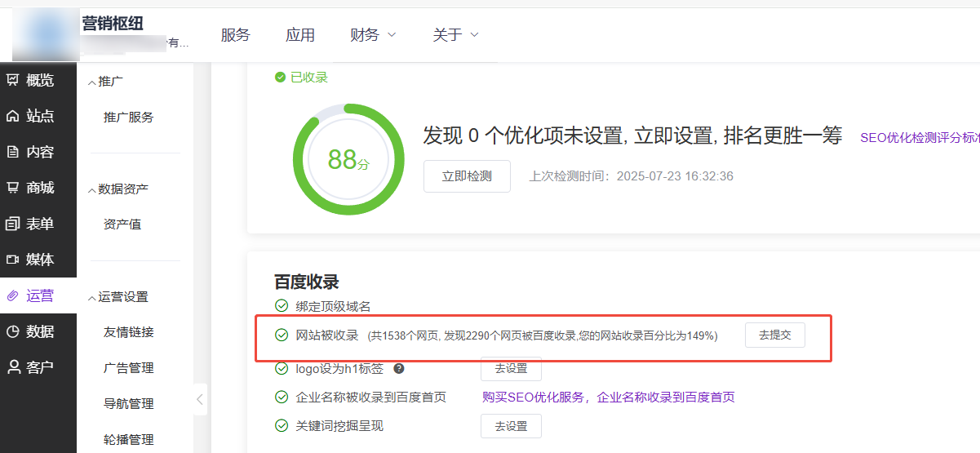
Task: Click the 商城 shopping cart icon
Action: (12, 188)
